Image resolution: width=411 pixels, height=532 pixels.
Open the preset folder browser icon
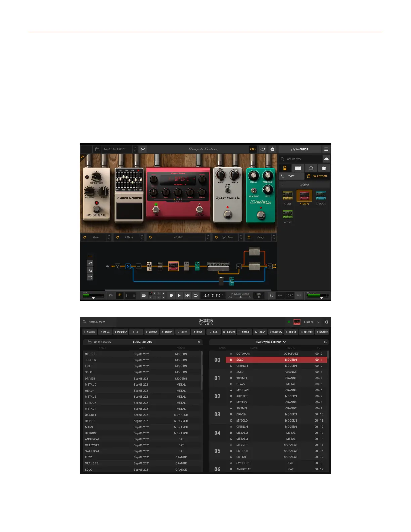(x=97, y=149)
